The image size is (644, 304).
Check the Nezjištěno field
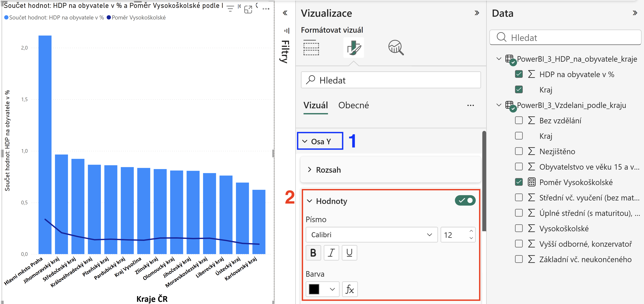pyautogui.click(x=519, y=151)
